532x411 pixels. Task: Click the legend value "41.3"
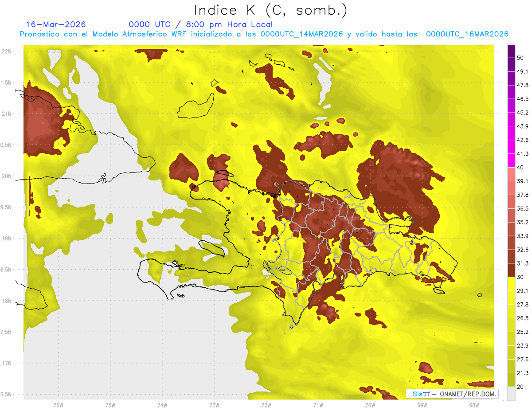point(523,154)
